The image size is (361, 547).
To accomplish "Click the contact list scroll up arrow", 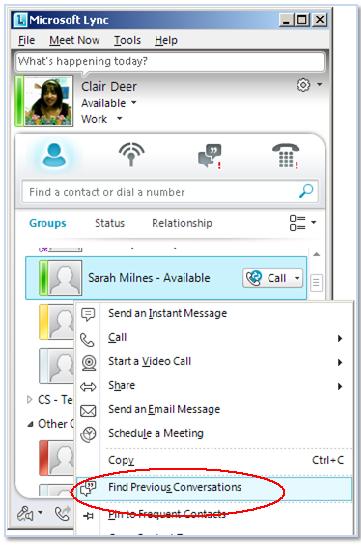I will [316, 254].
